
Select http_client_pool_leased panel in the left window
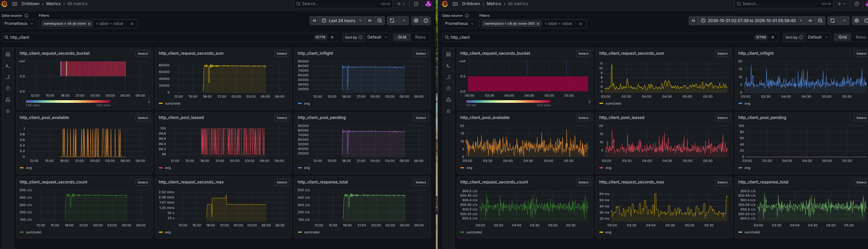coord(282,118)
